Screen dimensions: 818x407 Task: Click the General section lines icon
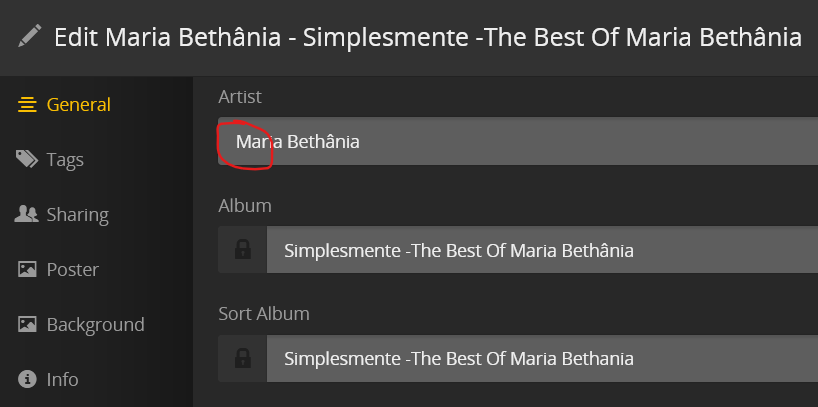click(x=27, y=104)
